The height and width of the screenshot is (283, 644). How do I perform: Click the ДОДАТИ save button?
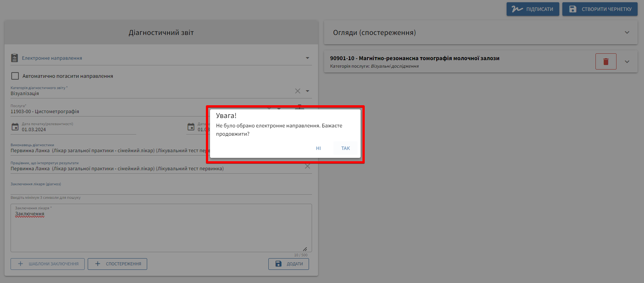[288, 264]
